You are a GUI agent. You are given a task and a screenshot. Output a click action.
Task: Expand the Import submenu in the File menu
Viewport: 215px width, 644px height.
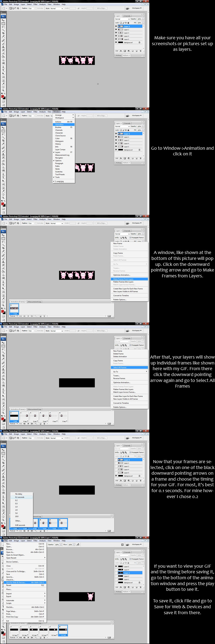coord(25,593)
